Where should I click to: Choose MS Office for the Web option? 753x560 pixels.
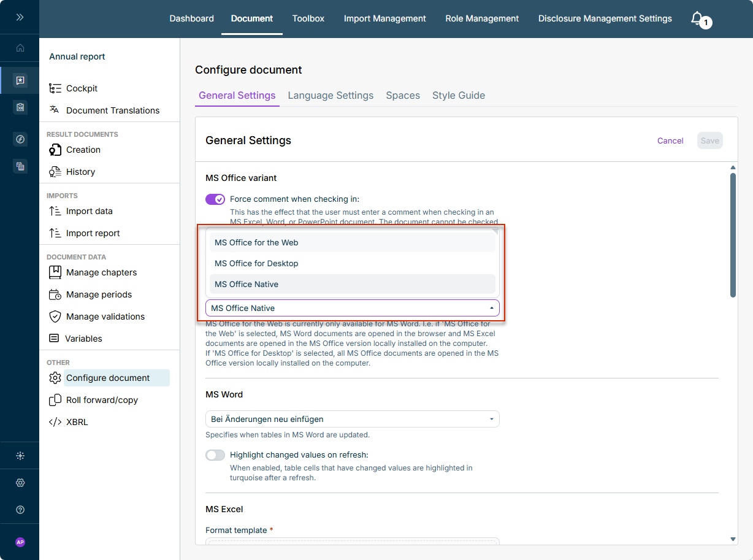(353, 242)
